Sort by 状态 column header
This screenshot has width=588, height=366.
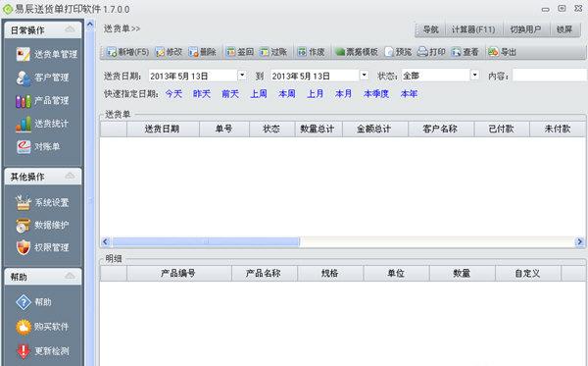(272, 129)
